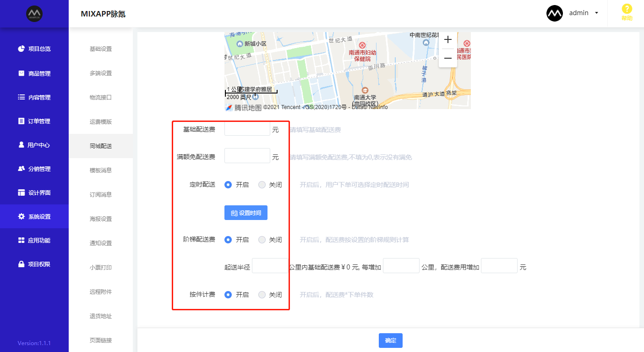Open 项目权限 menu label
This screenshot has height=352, width=644.
coord(39,264)
